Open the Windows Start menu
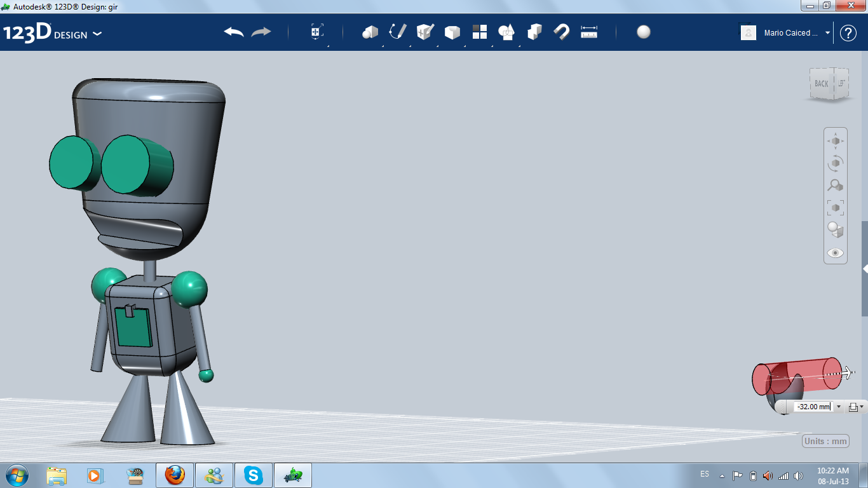 point(16,475)
